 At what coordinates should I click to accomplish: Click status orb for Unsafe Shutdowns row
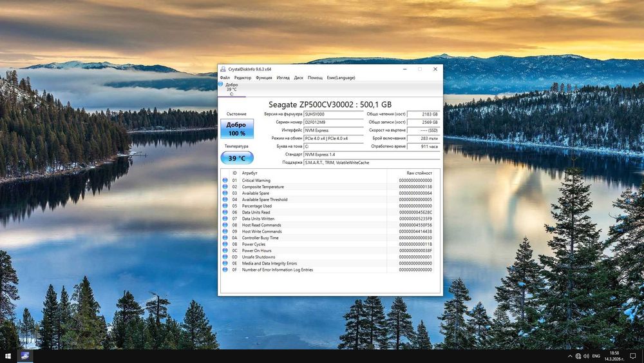pyautogui.click(x=225, y=257)
